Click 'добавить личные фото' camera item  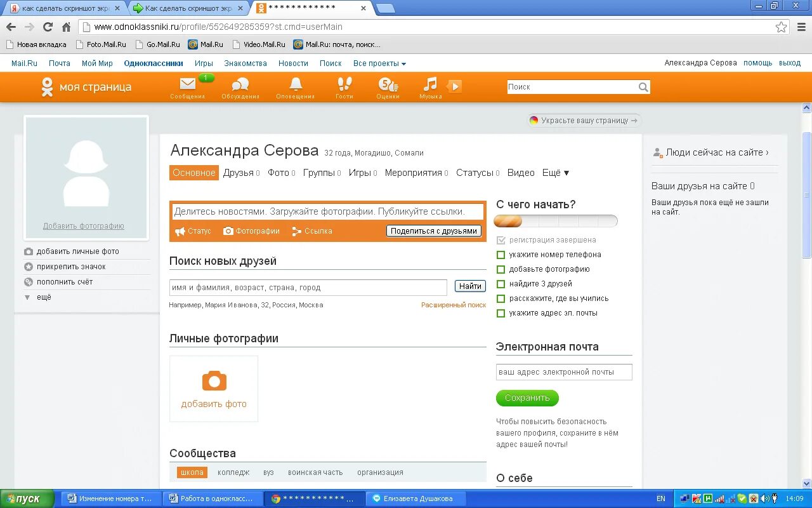[72, 251]
